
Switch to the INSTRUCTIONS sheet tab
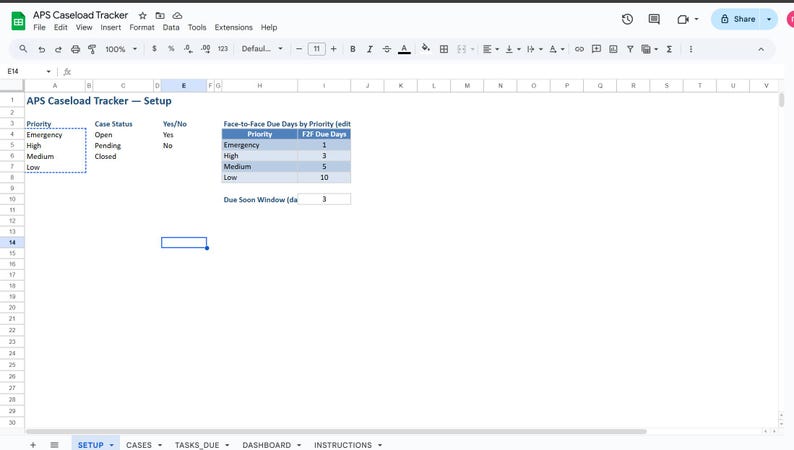point(343,444)
